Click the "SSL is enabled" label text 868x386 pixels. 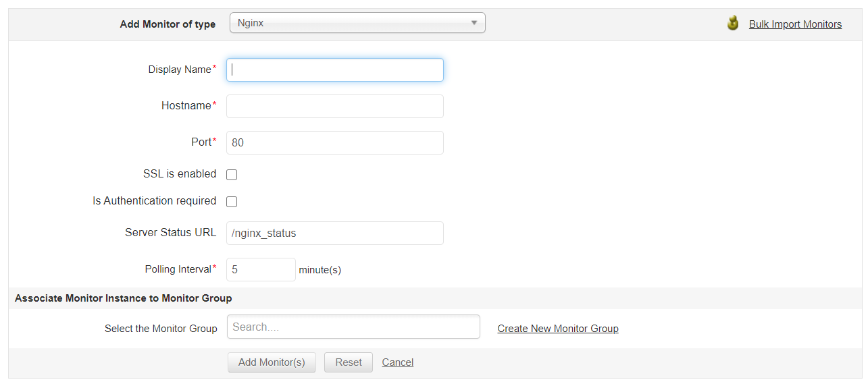pos(180,173)
